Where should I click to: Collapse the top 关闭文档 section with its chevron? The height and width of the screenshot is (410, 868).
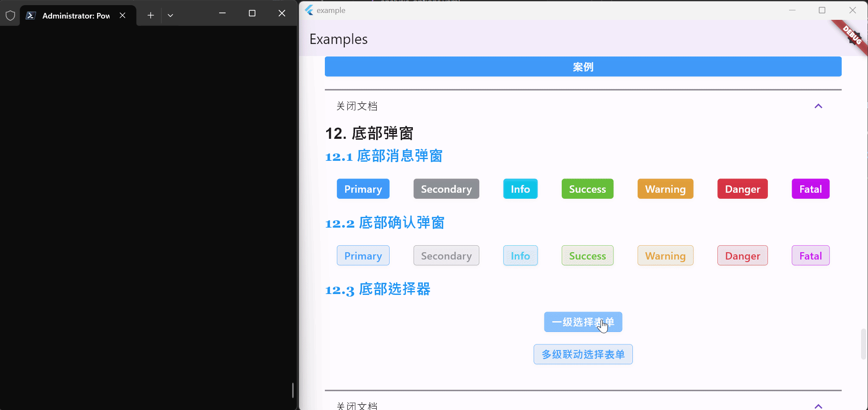pos(818,106)
